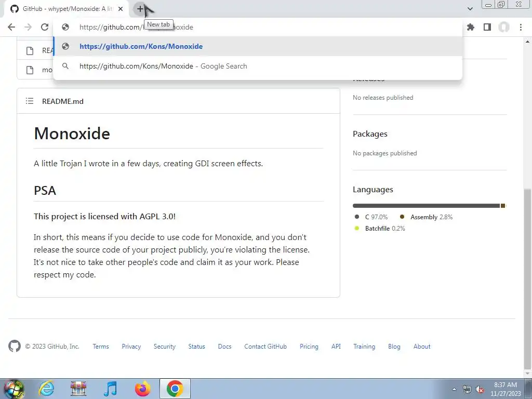The width and height of the screenshot is (532, 399).
Task: Click the No releases published text
Action: pos(383,97)
